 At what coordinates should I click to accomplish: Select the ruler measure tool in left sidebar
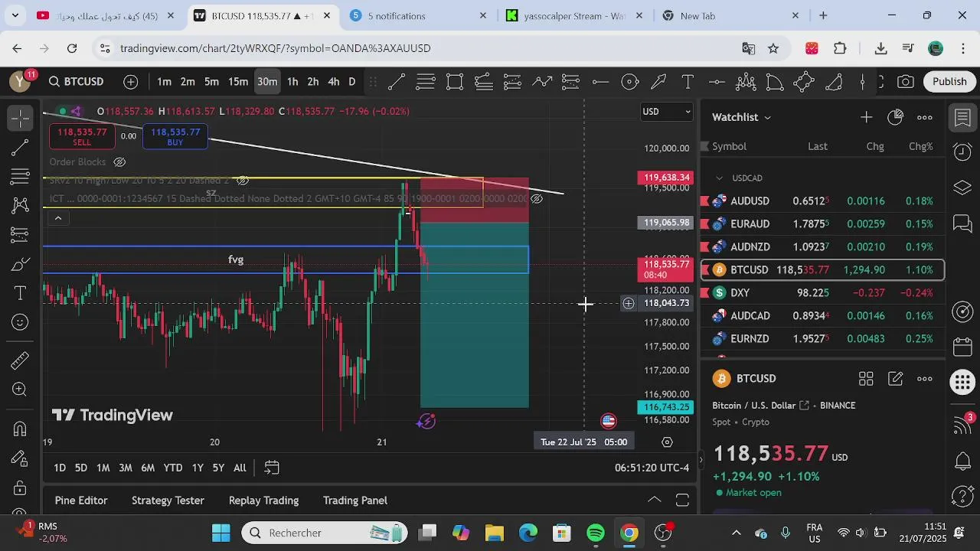tap(21, 360)
